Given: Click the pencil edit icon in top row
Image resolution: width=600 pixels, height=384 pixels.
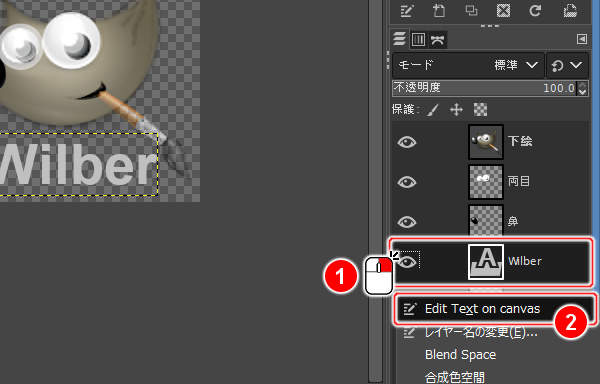Looking at the screenshot, I should click(x=406, y=10).
